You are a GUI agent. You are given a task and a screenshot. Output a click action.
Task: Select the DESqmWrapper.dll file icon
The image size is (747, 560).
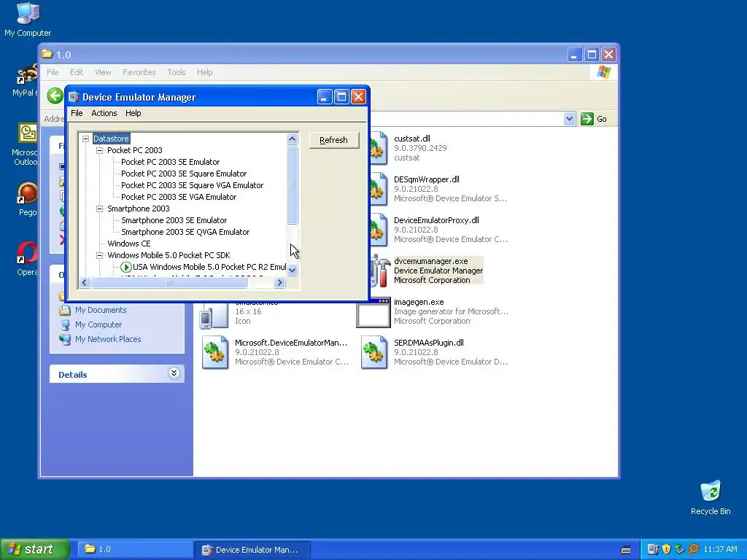(x=379, y=189)
